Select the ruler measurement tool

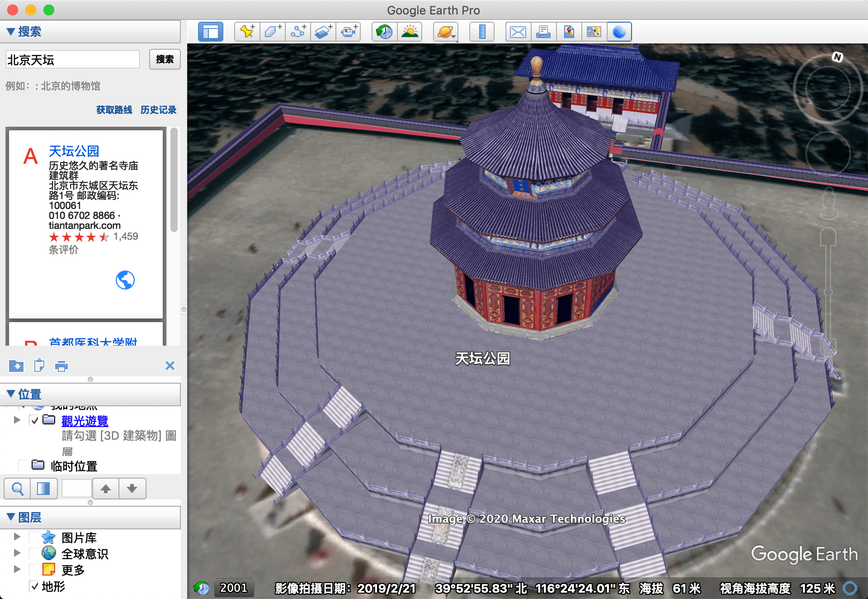coord(482,32)
